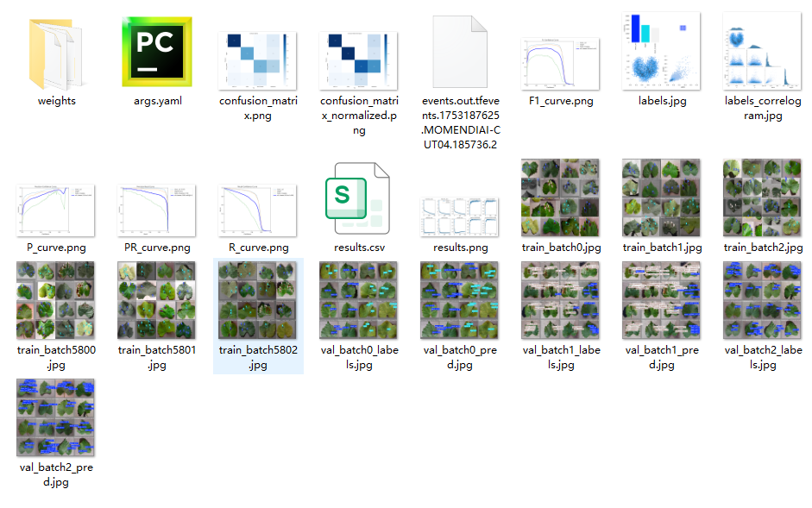The height and width of the screenshot is (508, 812).
Task: Click the 'train_batch0.jpg' file name text
Action: click(562, 248)
